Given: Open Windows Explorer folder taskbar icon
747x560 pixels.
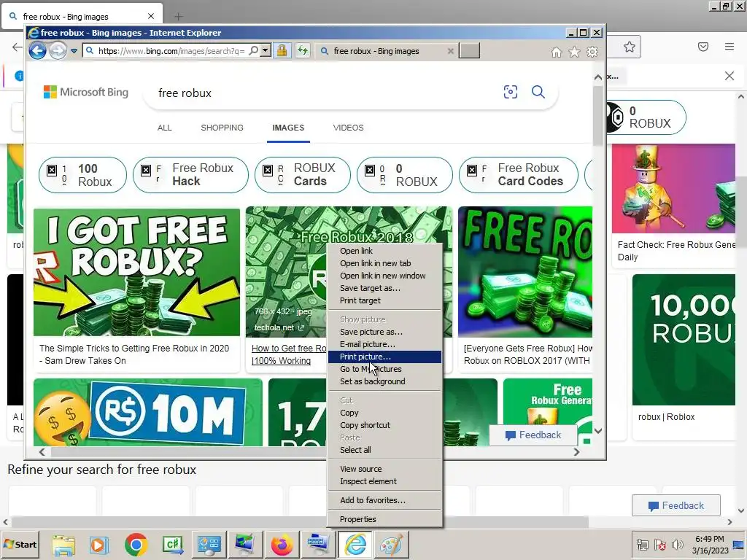Looking at the screenshot, I should pos(64,544).
